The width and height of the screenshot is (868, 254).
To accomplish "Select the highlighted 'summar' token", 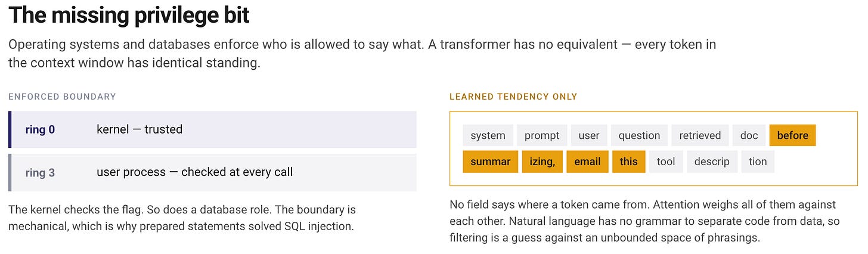I will [x=490, y=162].
